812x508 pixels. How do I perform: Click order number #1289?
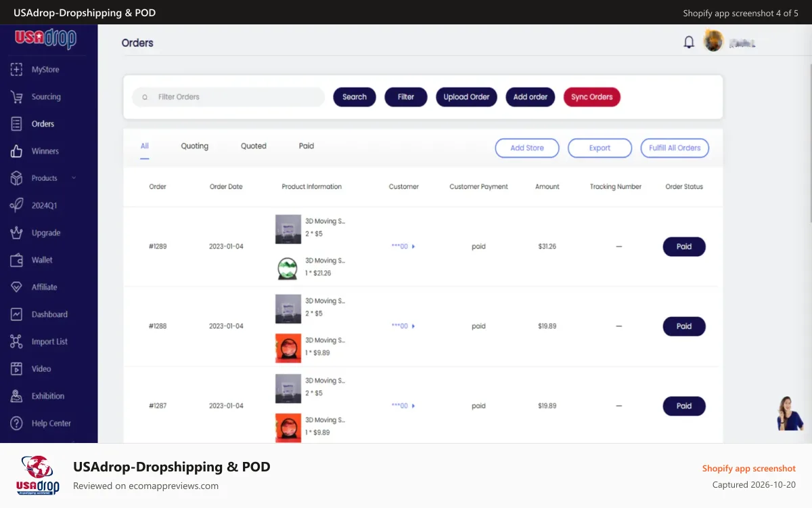[x=158, y=247]
